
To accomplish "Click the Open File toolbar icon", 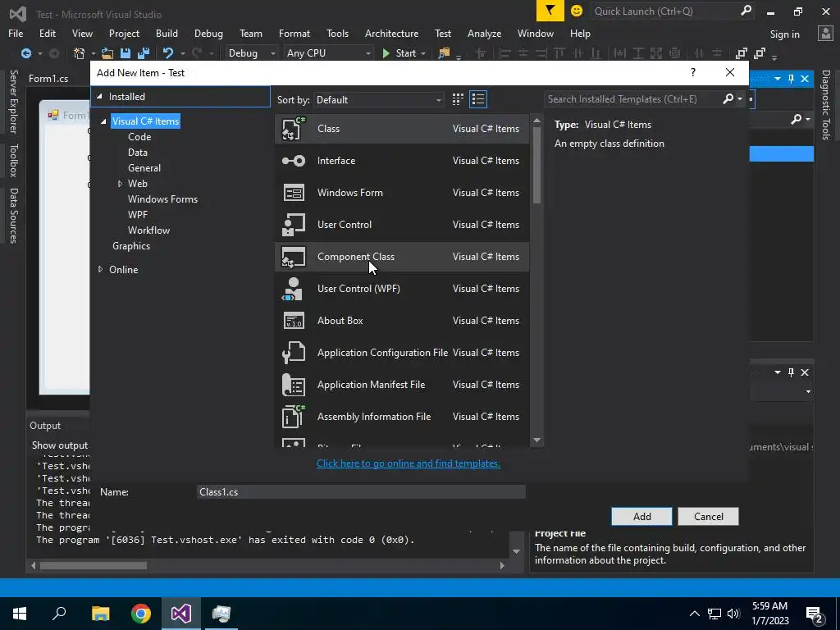I will [107, 53].
